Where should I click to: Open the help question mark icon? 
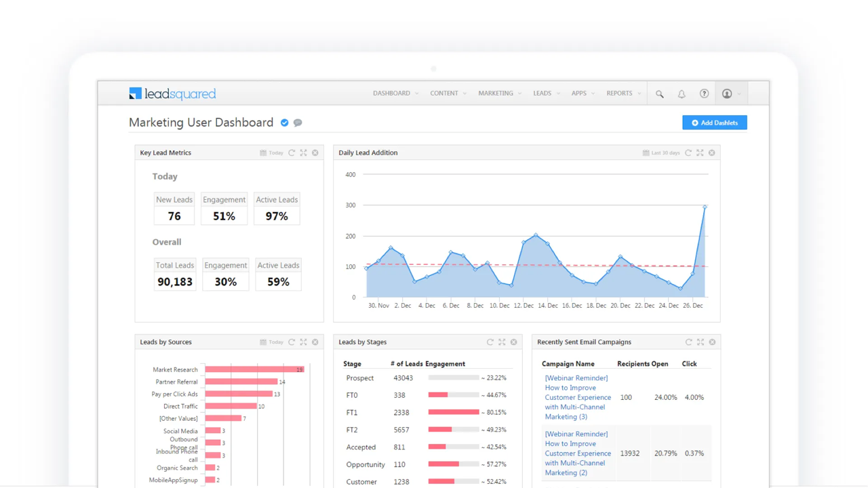click(x=704, y=94)
